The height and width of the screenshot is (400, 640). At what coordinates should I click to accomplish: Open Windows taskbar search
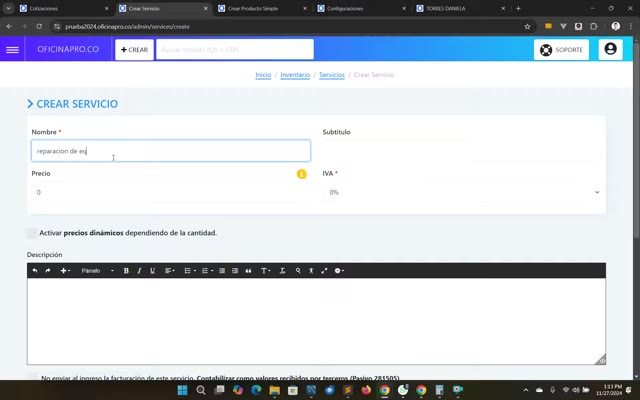[200, 390]
